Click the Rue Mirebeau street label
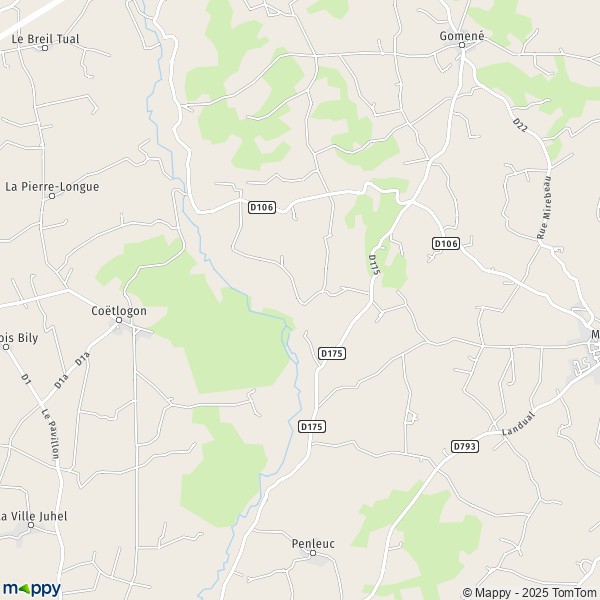Image resolution: width=600 pixels, height=600 pixels. 545,208
